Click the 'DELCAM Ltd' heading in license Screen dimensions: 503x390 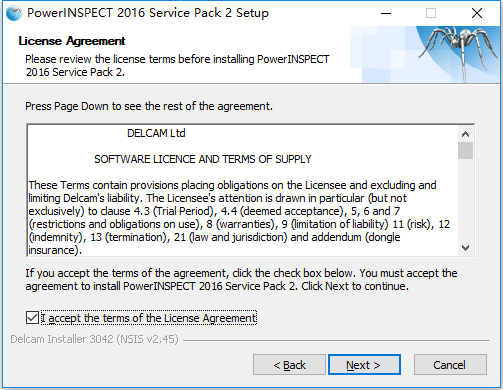click(x=156, y=133)
